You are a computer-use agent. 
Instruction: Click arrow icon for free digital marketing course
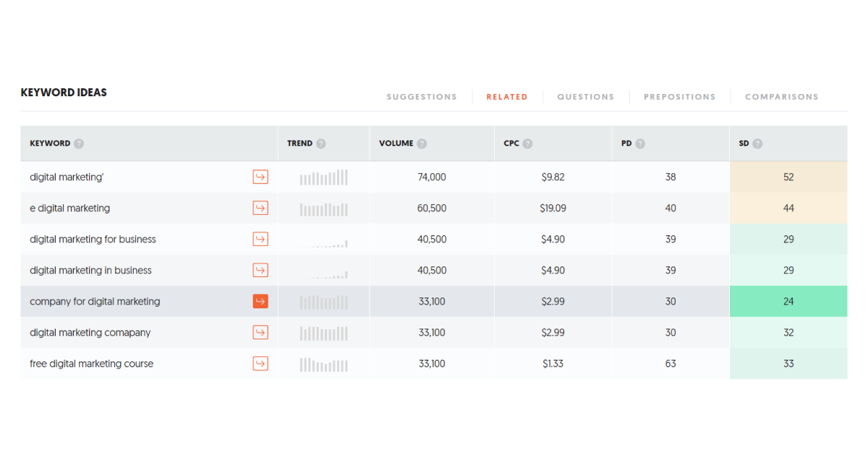pos(260,363)
